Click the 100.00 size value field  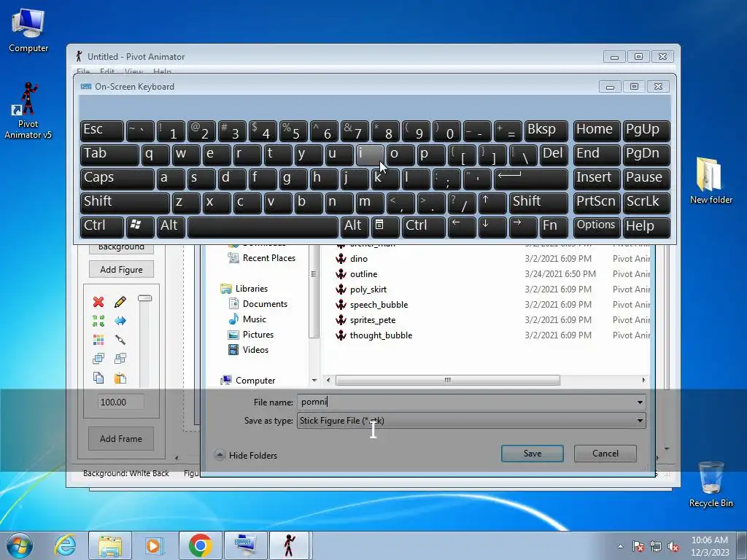click(x=120, y=402)
